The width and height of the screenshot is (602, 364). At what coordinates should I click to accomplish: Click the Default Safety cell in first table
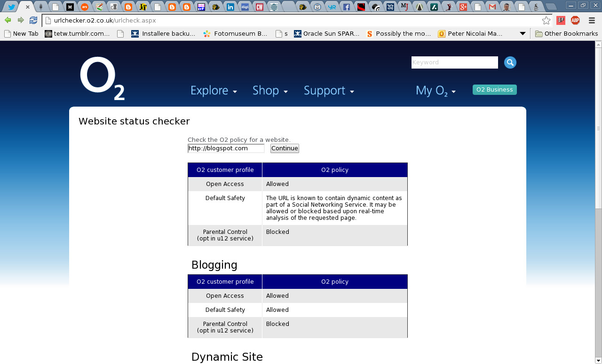[x=225, y=208]
